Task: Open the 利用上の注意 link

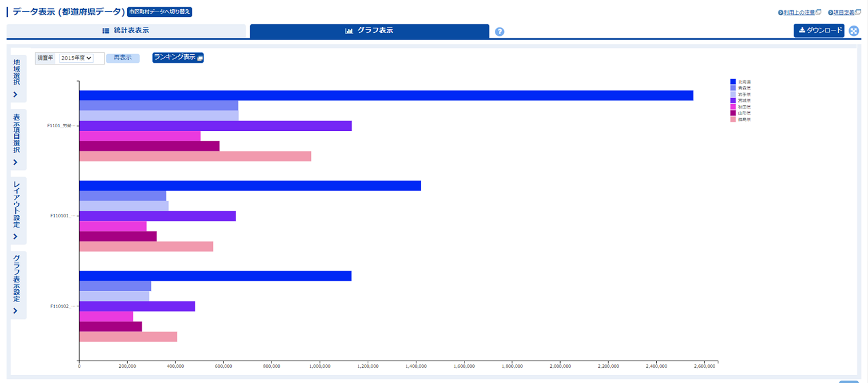Action: coord(799,12)
